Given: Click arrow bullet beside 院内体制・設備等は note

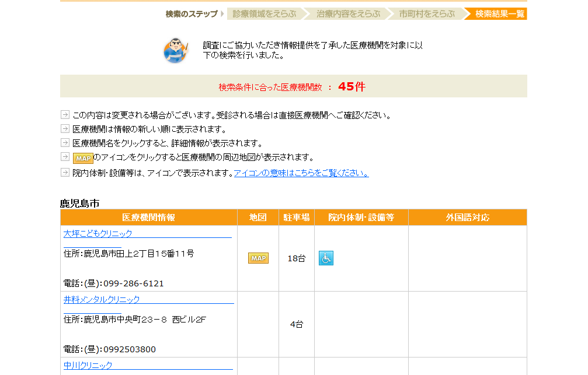Looking at the screenshot, I should click(65, 172).
